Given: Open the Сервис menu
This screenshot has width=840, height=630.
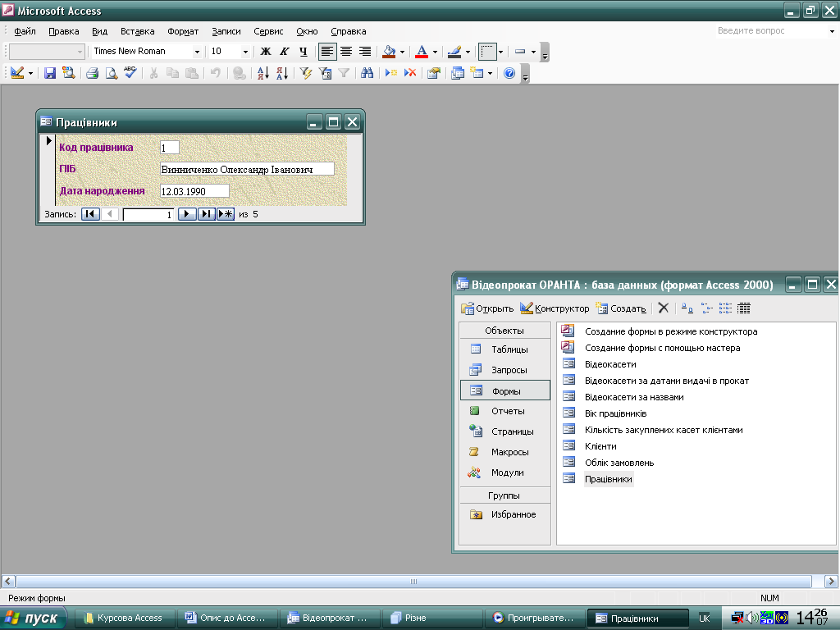Looking at the screenshot, I should tap(268, 31).
